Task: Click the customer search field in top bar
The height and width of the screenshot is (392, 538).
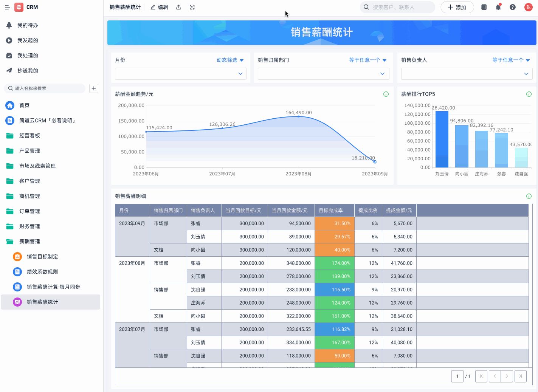Action: point(397,7)
